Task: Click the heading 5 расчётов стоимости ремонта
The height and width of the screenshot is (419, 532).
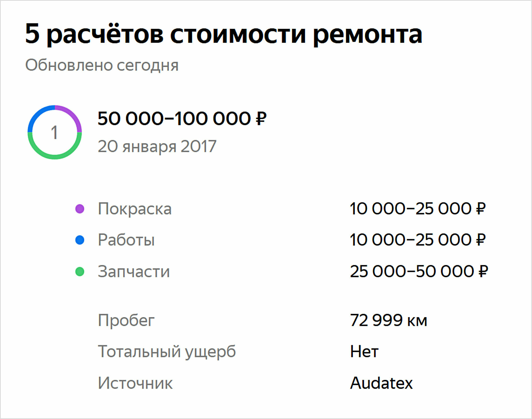Action: coord(224,34)
